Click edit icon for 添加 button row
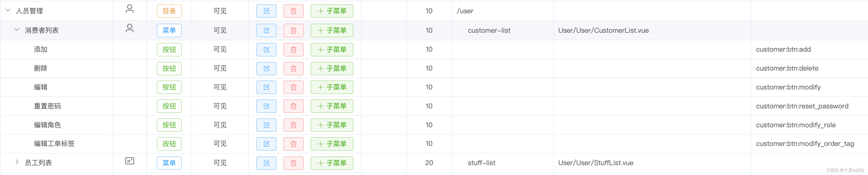Image resolution: width=868 pixels, height=175 pixels. [266, 50]
